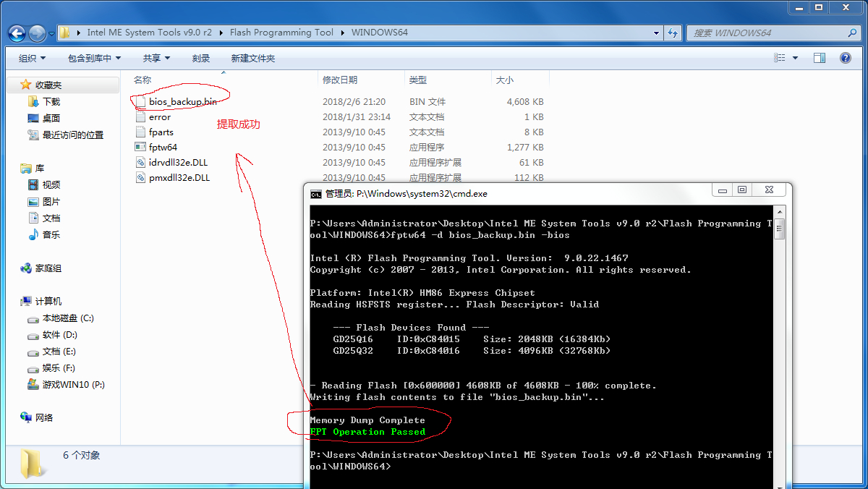This screenshot has width=868, height=489.
Task: Open 音乐 library in sidebar
Action: (x=51, y=235)
